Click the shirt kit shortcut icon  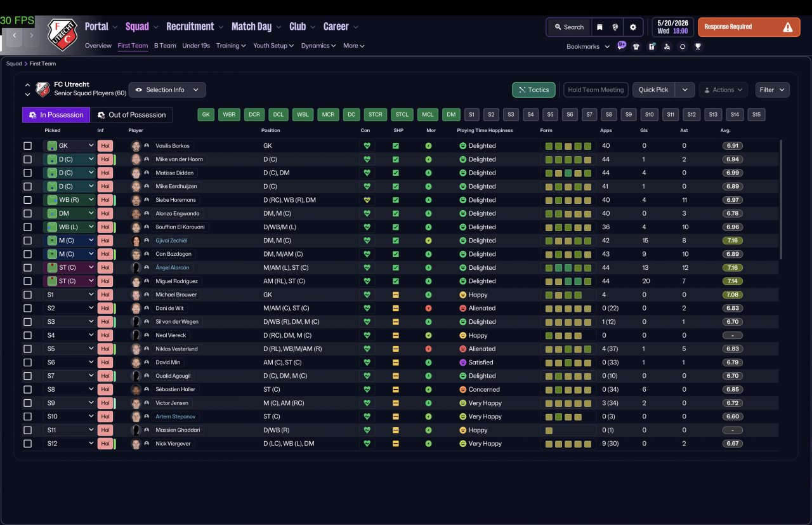click(x=636, y=46)
